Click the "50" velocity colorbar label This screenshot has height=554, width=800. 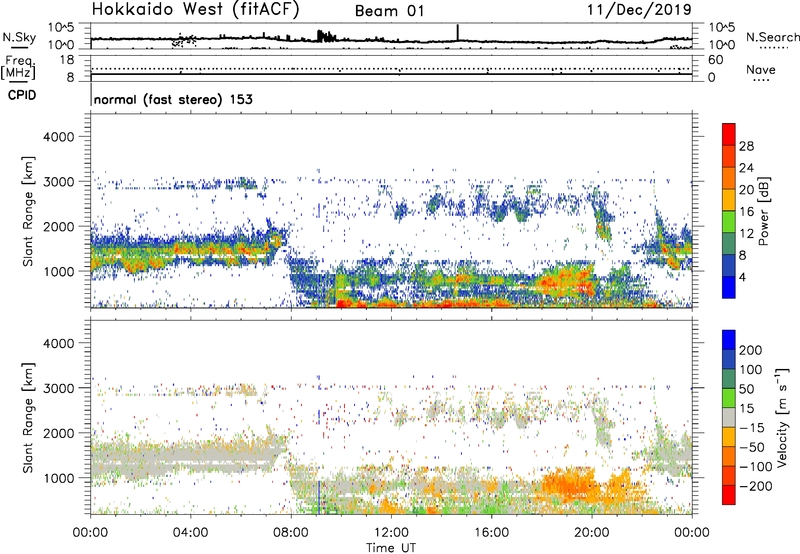tap(746, 389)
